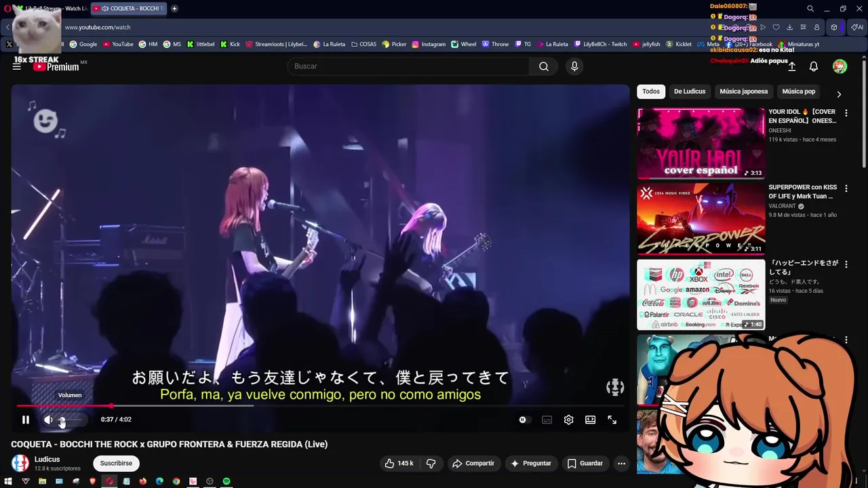Like the video with 145 k likes
This screenshot has height=488, width=868.
(399, 464)
